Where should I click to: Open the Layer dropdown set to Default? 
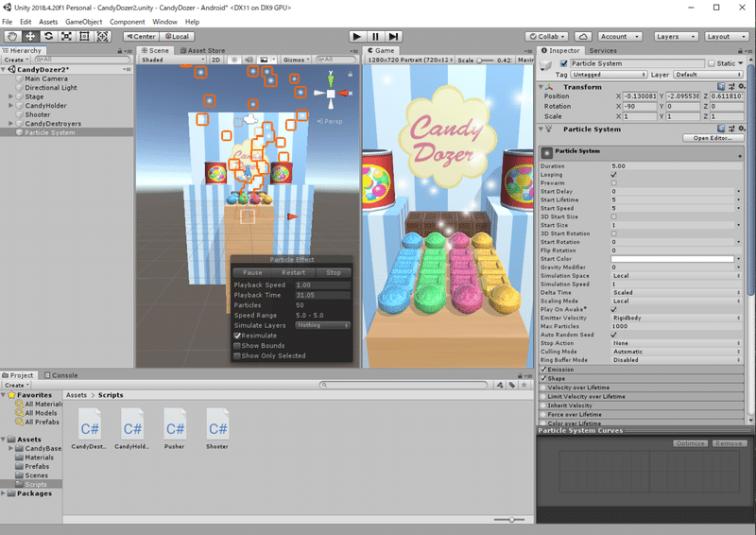pos(708,75)
